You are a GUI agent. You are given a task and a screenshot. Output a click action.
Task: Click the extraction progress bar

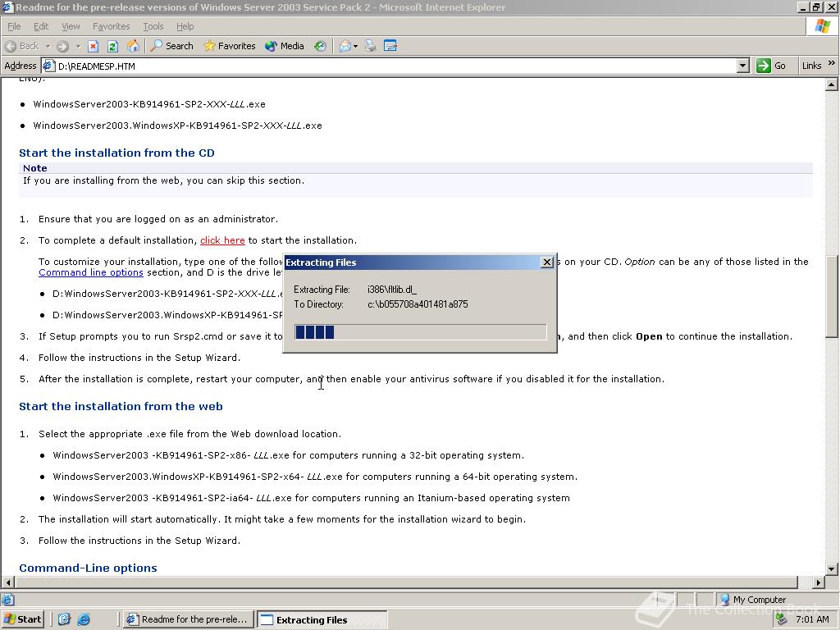click(421, 332)
